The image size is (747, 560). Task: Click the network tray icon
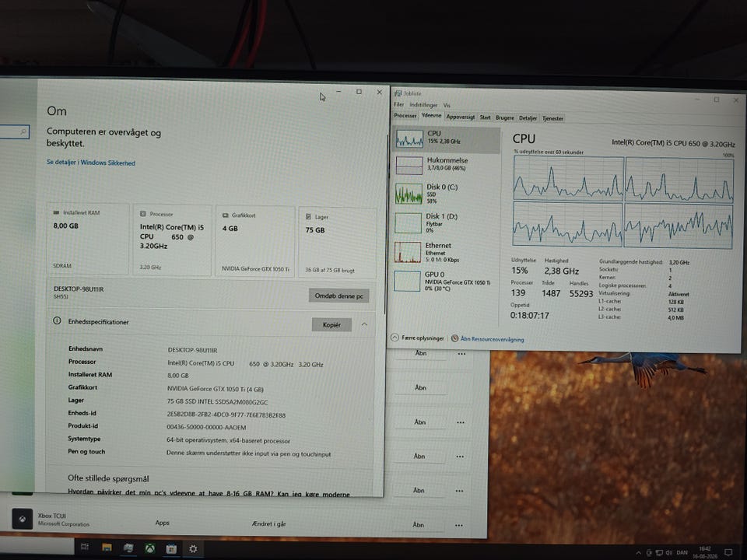coord(659,553)
